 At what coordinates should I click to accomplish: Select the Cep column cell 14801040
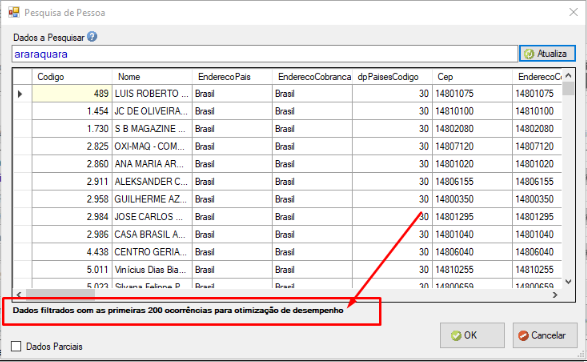point(473,234)
